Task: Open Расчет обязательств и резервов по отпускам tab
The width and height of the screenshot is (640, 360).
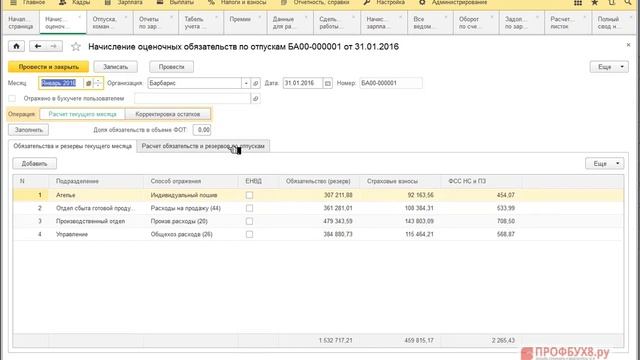Action: [x=203, y=146]
